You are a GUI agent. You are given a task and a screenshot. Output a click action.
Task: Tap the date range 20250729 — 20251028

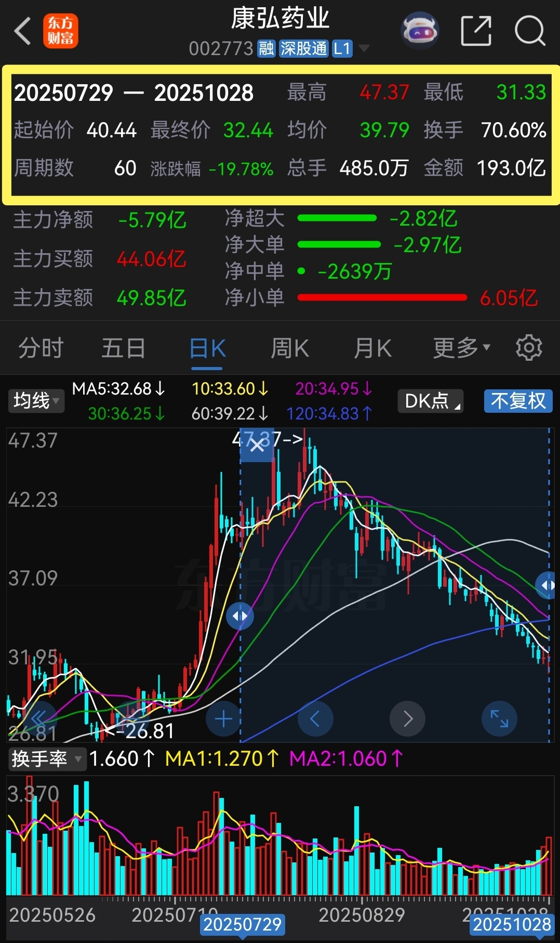[x=134, y=93]
